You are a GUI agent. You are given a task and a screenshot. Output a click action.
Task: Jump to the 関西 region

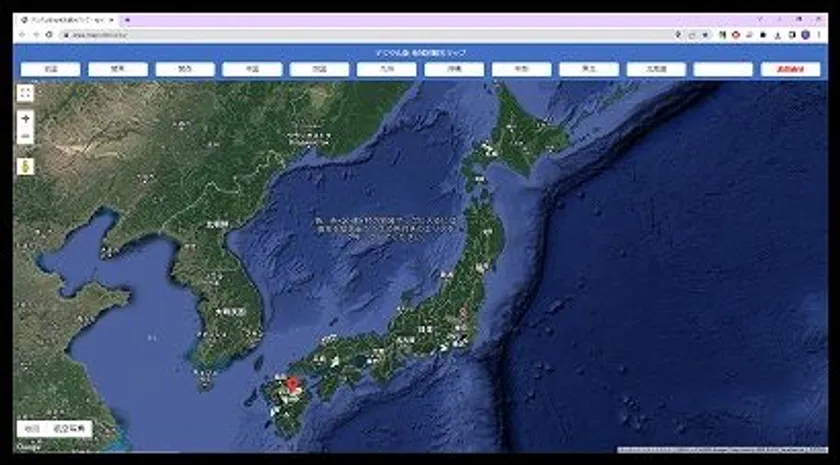click(185, 69)
